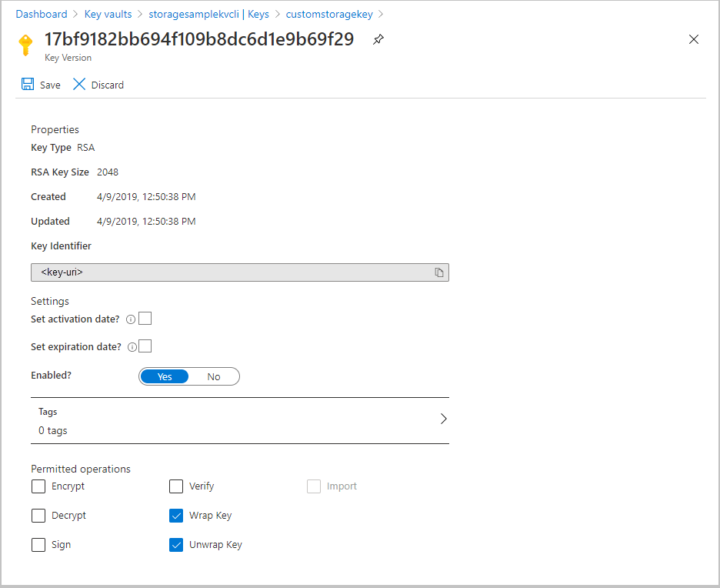Viewport: 720px width, 588px height.
Task: Close the key version blade
Action: [x=693, y=38]
